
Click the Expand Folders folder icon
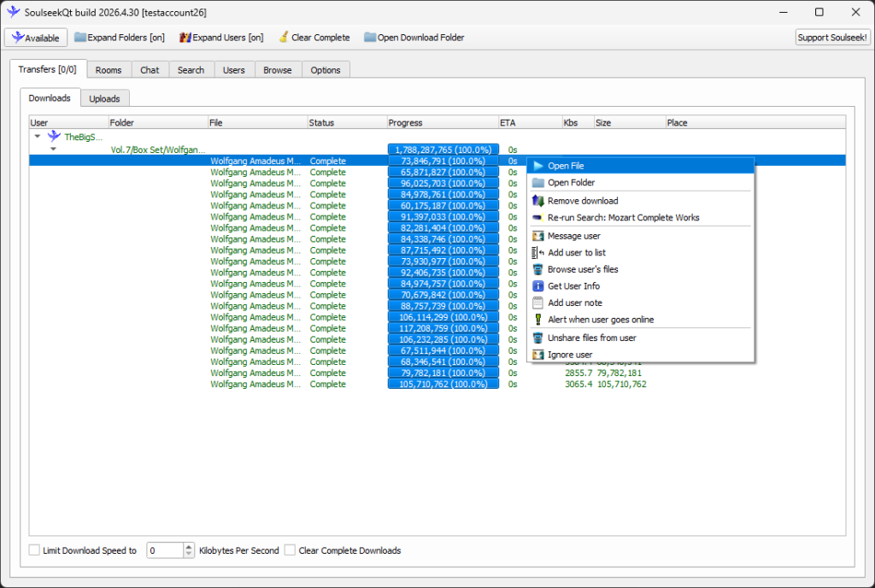pos(80,38)
